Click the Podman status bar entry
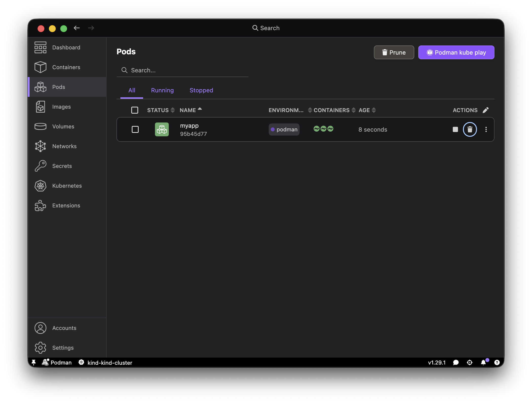The image size is (532, 404). tap(57, 363)
